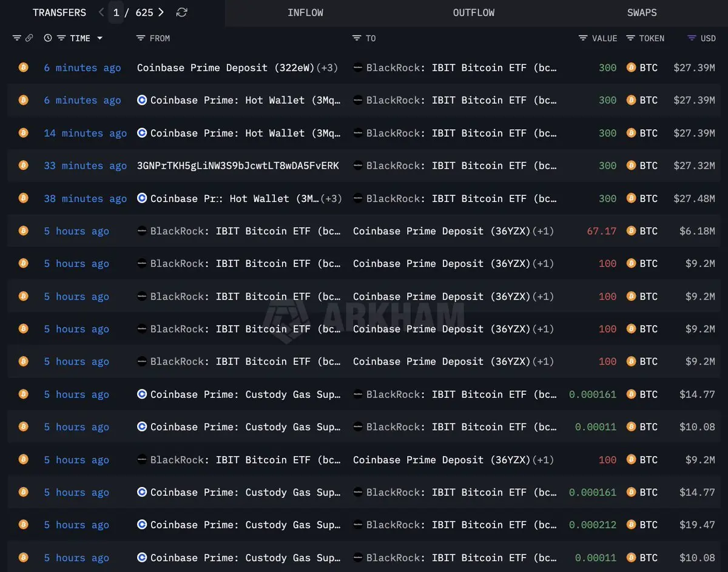The image size is (728, 572).
Task: Click the $27.32M USD amount
Action: [694, 166]
